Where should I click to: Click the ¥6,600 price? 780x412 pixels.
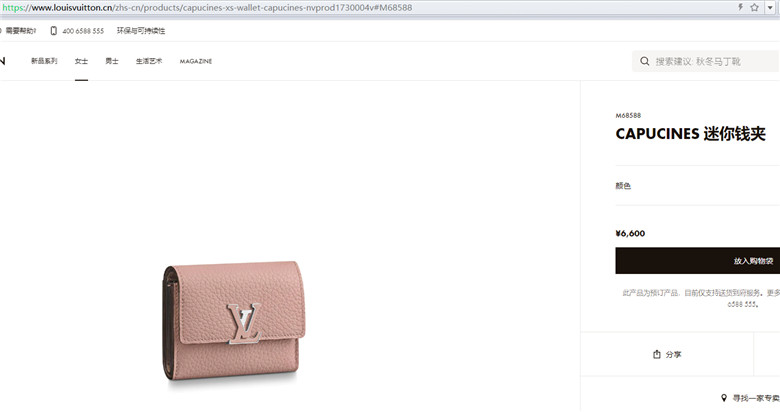[x=630, y=233]
